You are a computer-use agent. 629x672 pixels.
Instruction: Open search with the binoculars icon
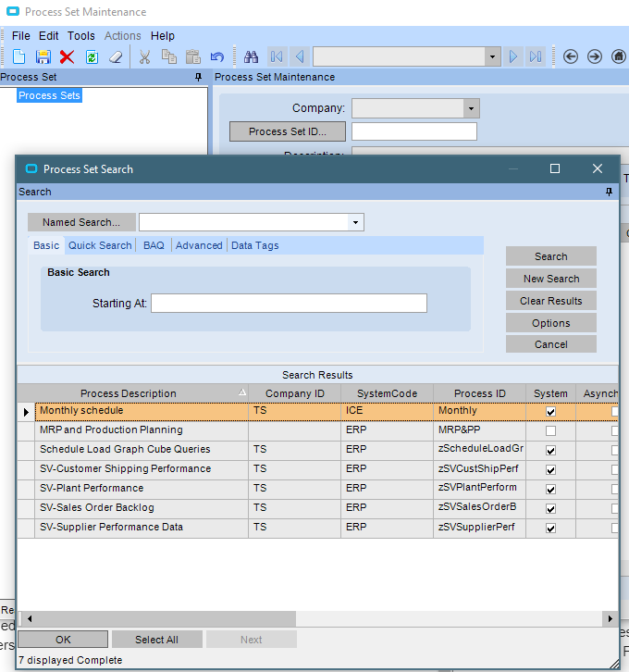pyautogui.click(x=251, y=56)
